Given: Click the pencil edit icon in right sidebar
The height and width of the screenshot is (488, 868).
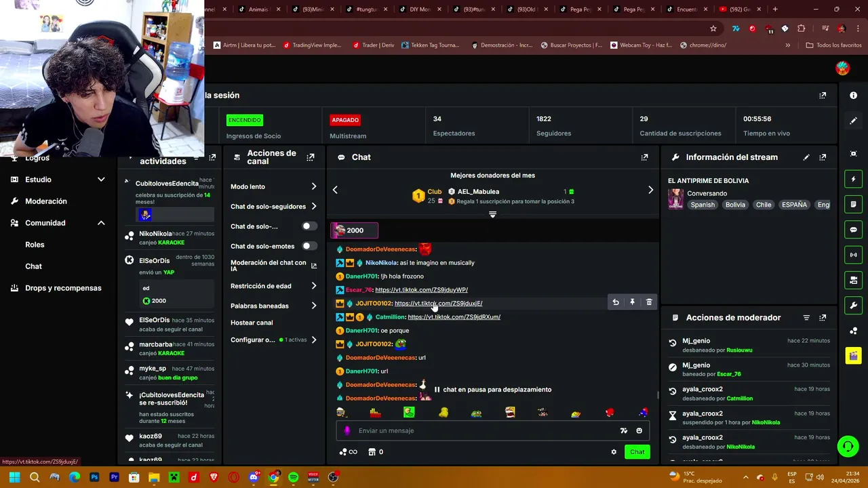Looking at the screenshot, I should 853,121.
